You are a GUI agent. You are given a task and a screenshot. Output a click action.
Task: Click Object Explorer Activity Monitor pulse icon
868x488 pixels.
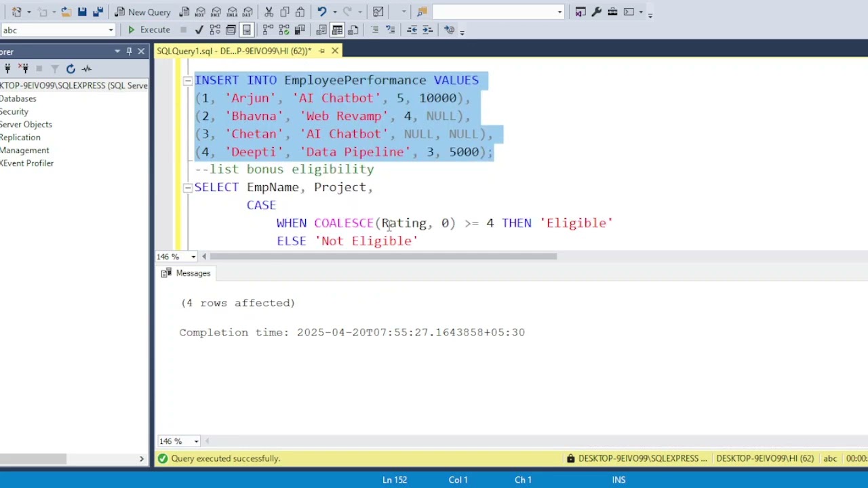(87, 68)
